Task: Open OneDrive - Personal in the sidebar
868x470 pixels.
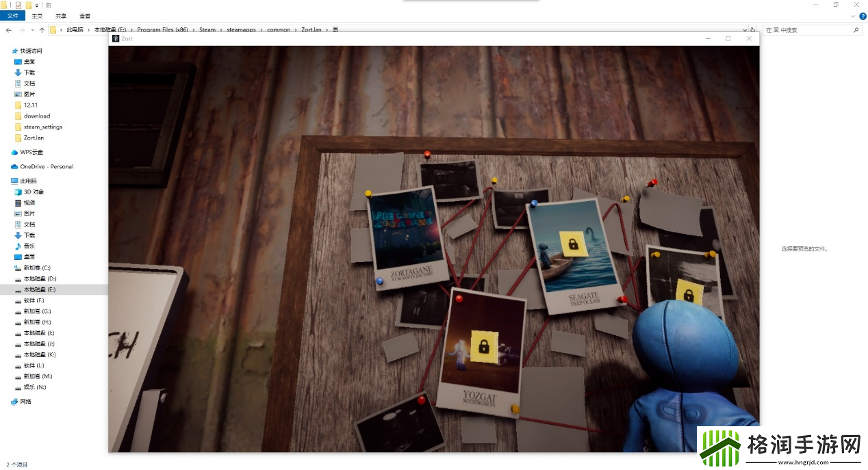Action: coord(46,167)
